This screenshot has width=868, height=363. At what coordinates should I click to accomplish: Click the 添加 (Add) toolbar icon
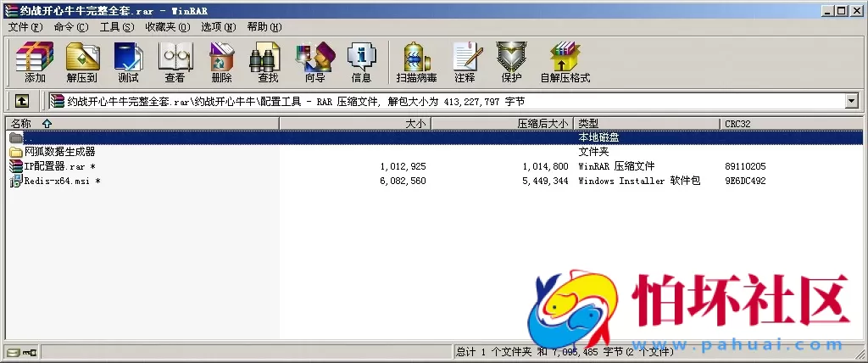click(x=34, y=57)
